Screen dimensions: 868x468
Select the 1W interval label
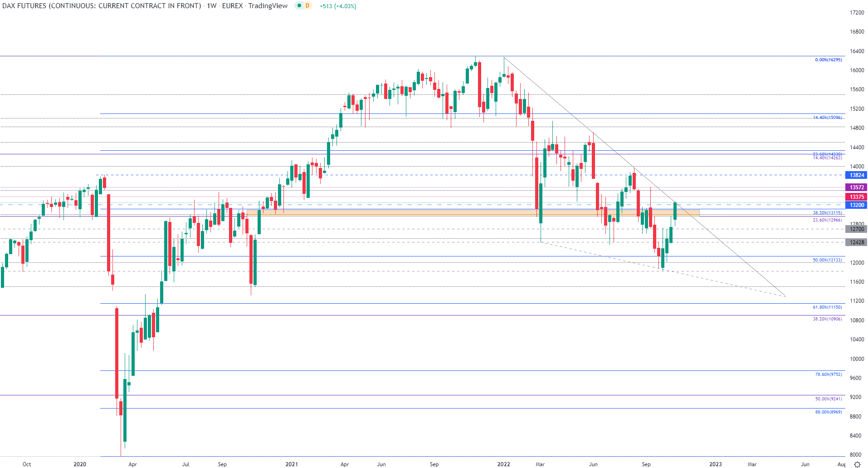212,6
